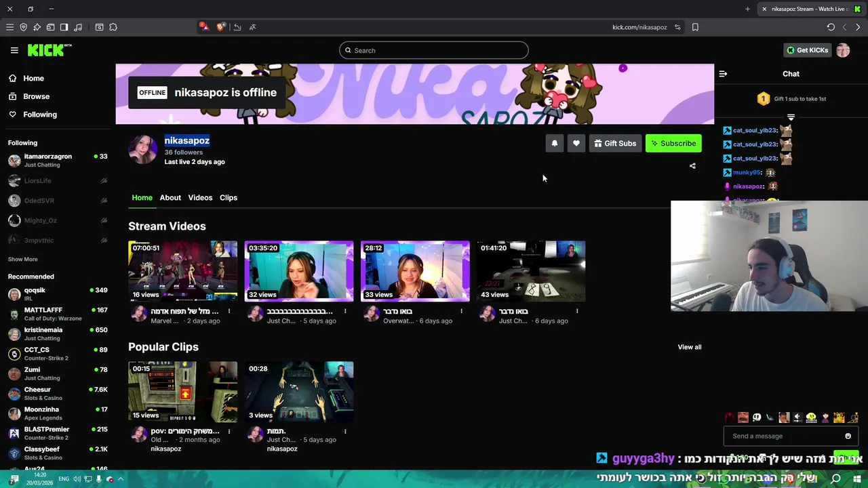Go forward in browser history
The image size is (868, 488).
pyautogui.click(x=858, y=27)
